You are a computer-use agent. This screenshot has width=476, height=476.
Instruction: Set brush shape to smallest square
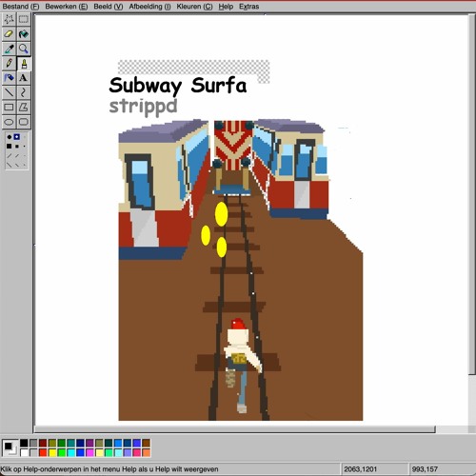click(24, 146)
